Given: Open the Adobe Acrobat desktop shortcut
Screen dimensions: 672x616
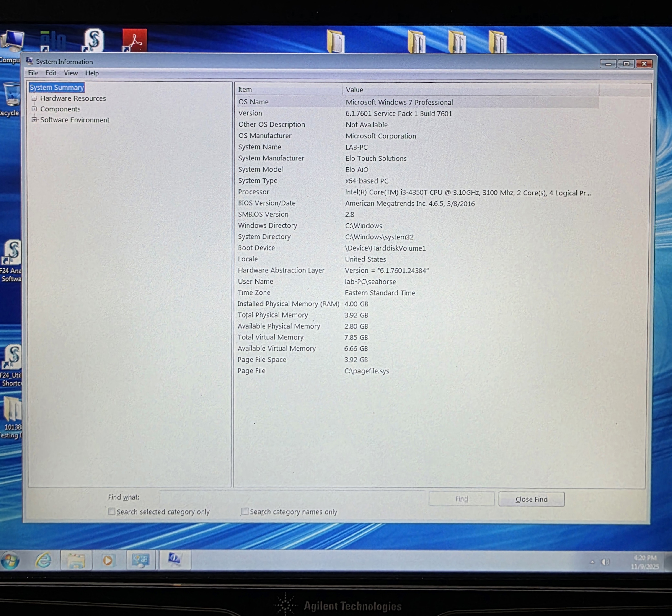Looking at the screenshot, I should (x=134, y=41).
